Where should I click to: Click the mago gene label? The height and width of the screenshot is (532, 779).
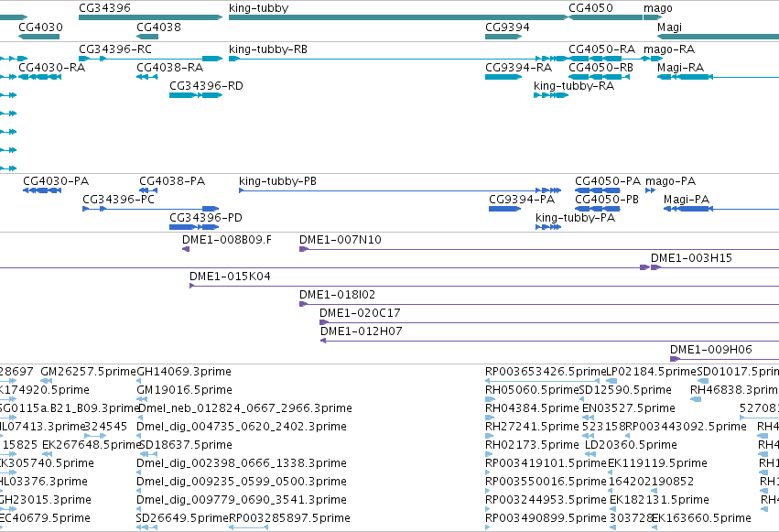(658, 8)
